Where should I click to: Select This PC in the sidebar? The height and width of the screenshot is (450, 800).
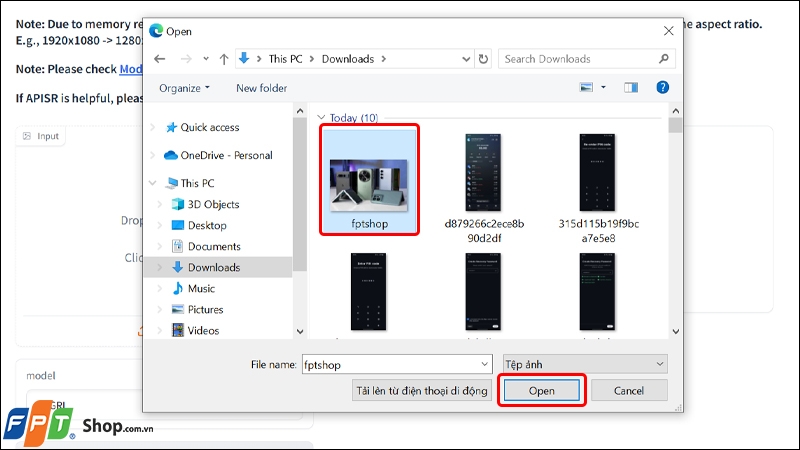tap(197, 183)
